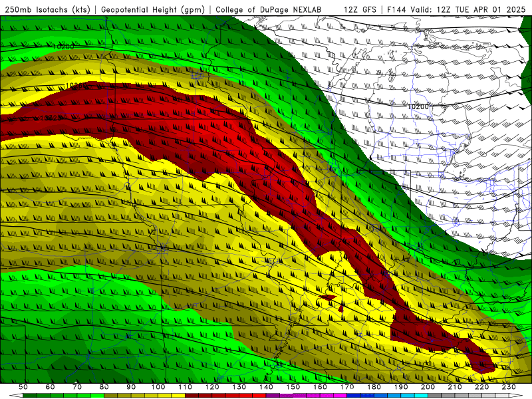Click the 'Geopotential Height (gpm)' header label
The width and height of the screenshot is (532, 399).
(x=153, y=10)
